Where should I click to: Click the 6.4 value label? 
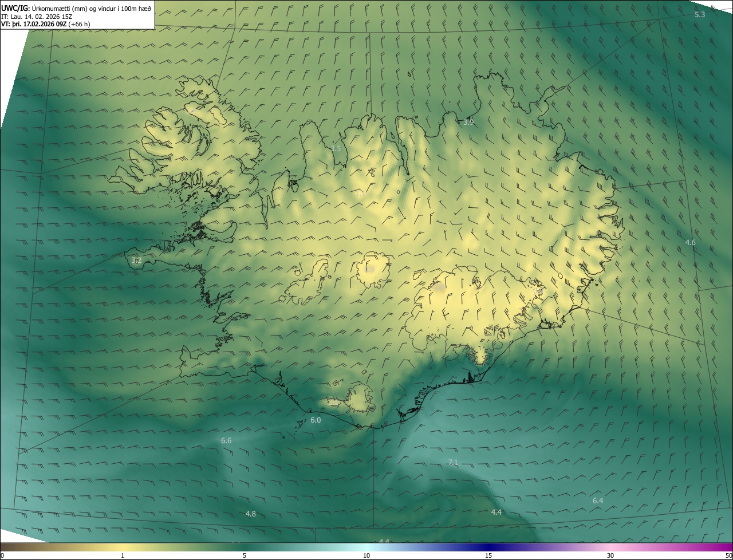[598, 500]
